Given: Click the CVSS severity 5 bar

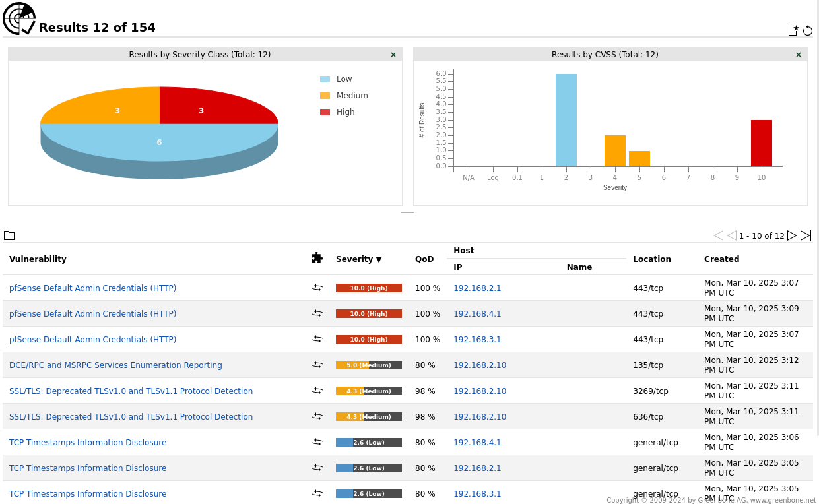Looking at the screenshot, I should coord(639,159).
